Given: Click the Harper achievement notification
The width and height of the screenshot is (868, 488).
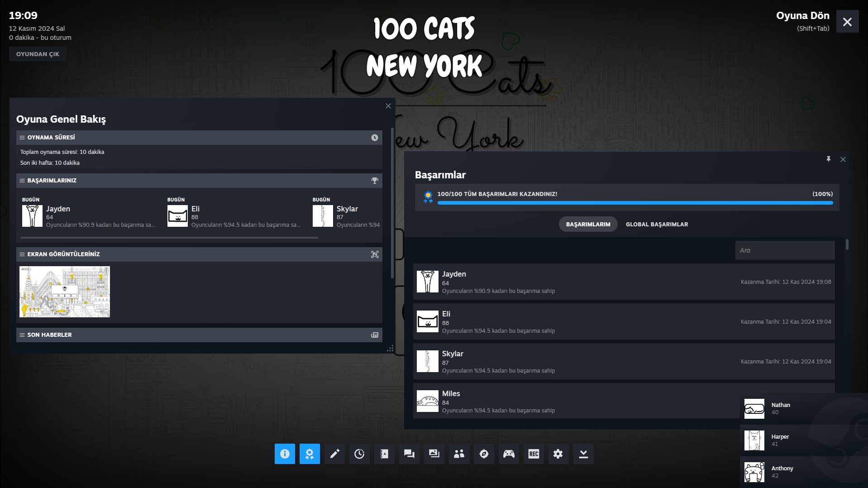Looking at the screenshot, I should tap(804, 440).
